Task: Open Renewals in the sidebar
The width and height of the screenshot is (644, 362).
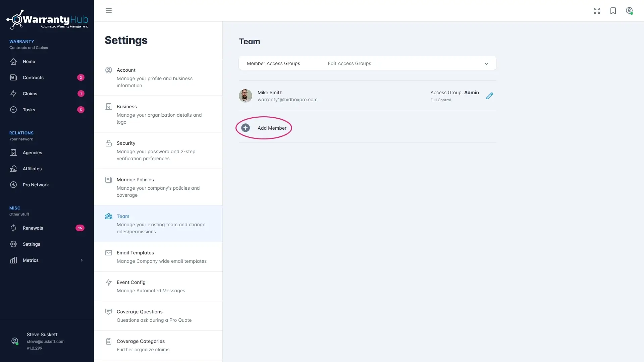Action: click(33, 228)
